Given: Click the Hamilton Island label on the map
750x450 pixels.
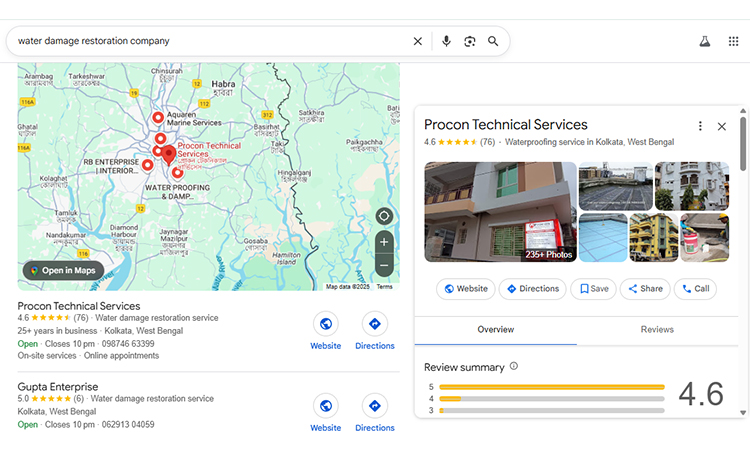Looking at the screenshot, I should [x=286, y=259].
